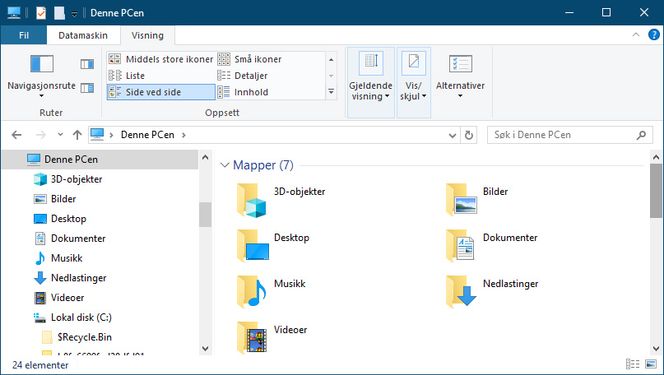
Task: Move the layout gallery up one row
Action: [331, 60]
